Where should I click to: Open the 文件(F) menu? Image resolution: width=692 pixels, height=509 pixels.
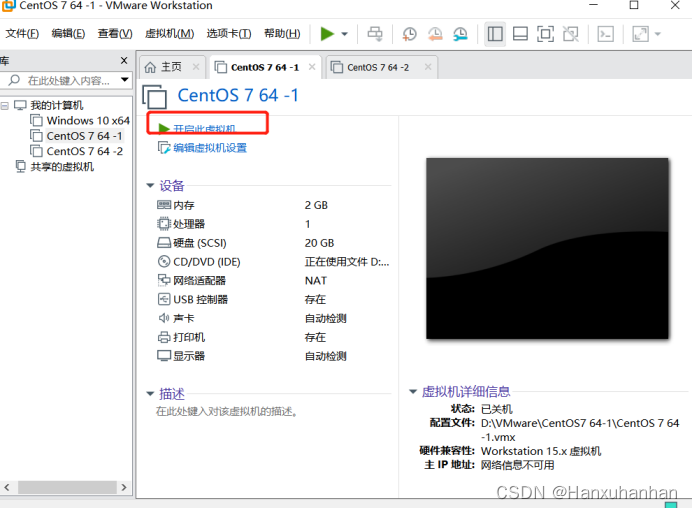point(22,34)
